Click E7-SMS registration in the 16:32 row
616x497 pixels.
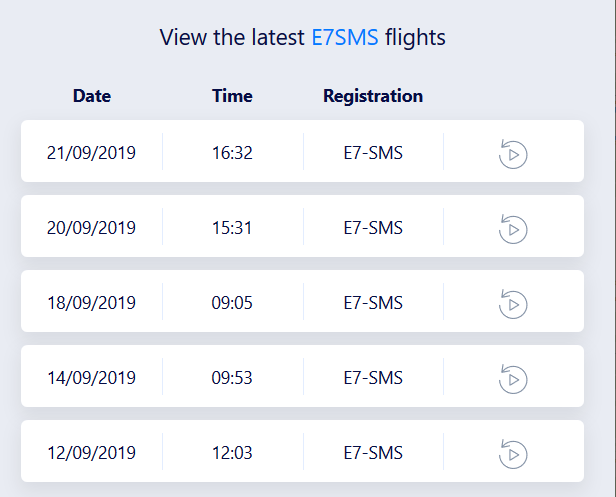click(373, 153)
